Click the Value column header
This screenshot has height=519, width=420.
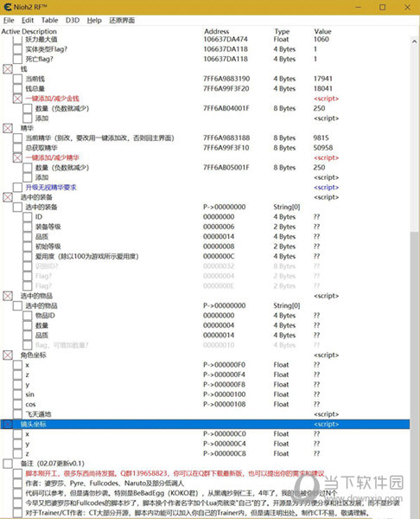pos(322,31)
